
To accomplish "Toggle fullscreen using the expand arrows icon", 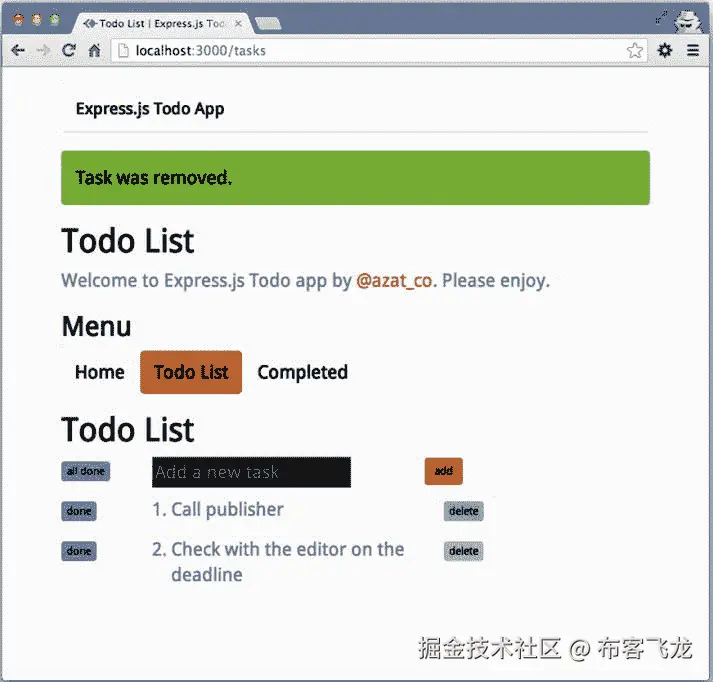I will click(662, 18).
